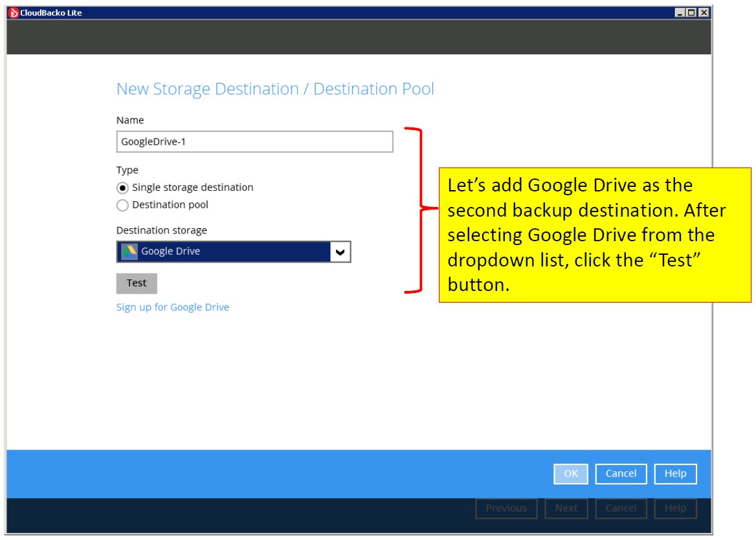Click the OK button
Viewport: 756px width, 540px height.
pos(571,473)
